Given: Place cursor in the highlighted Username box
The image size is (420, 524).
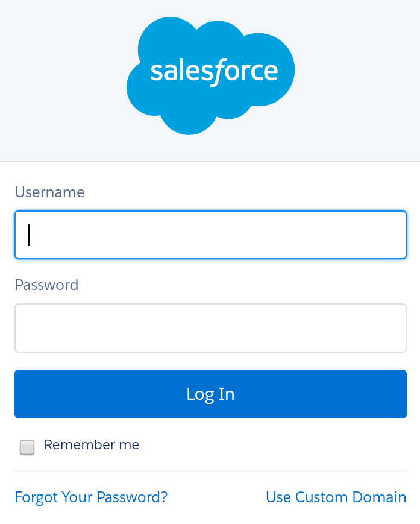Looking at the screenshot, I should 210,235.
